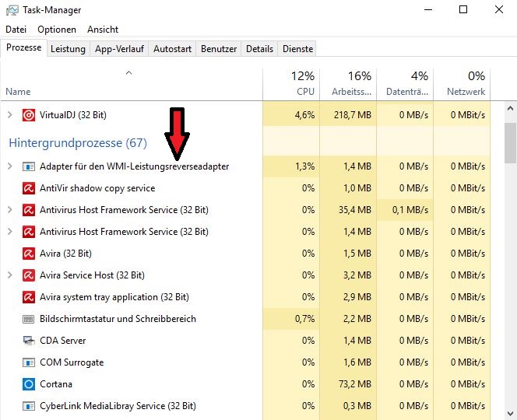
Task: Select Avira system tray application row
Action: coord(245,297)
